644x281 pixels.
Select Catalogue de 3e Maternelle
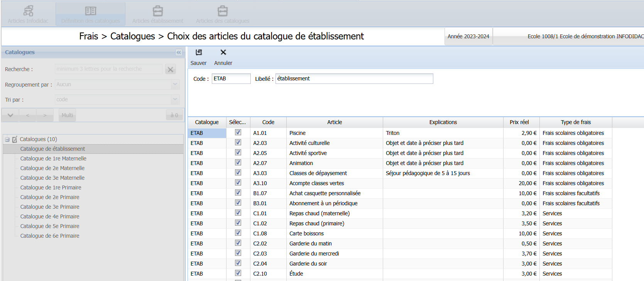[x=52, y=178]
